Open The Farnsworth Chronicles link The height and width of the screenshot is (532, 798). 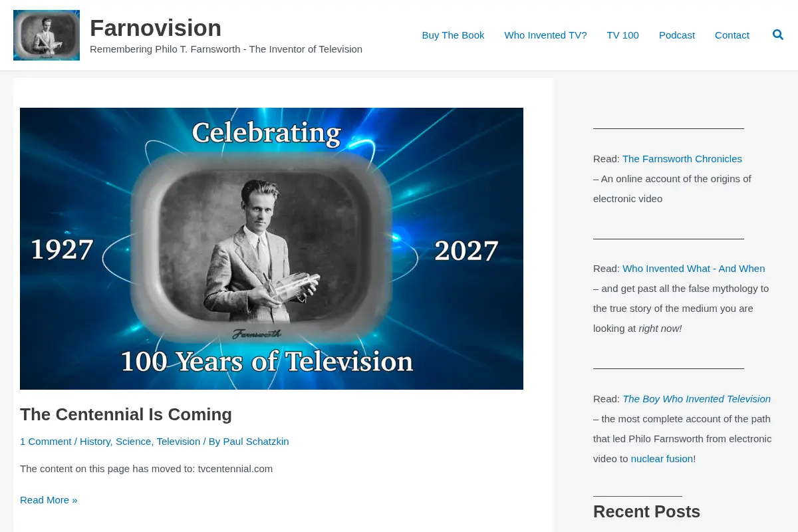click(682, 159)
